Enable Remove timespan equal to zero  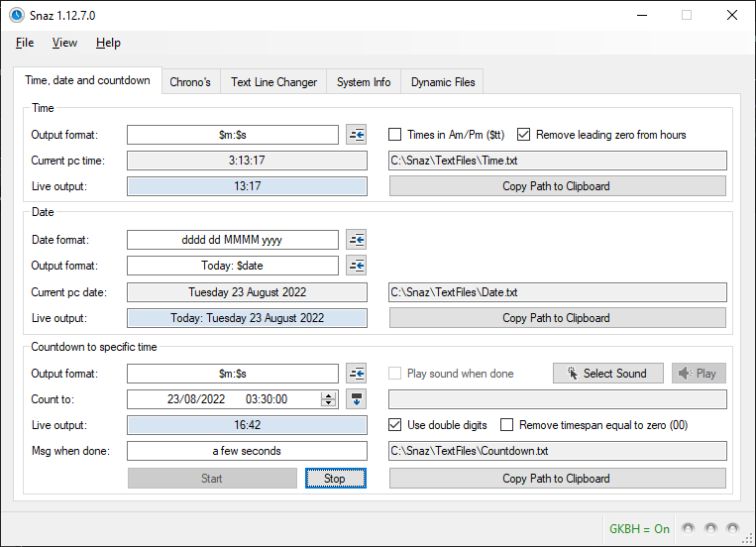coord(507,425)
